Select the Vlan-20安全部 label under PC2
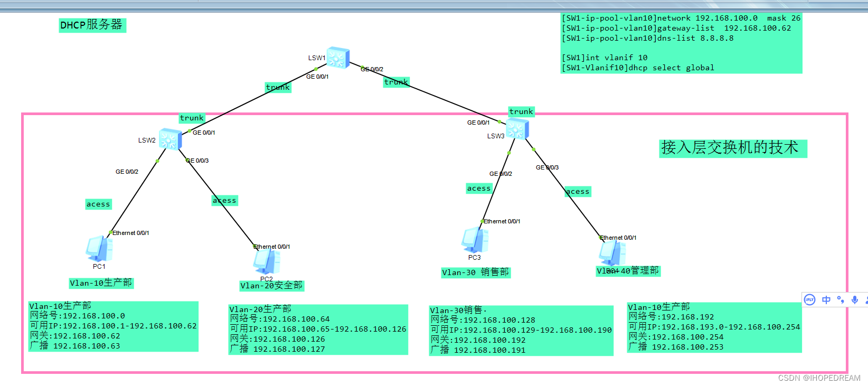The width and height of the screenshot is (868, 386). 272,286
